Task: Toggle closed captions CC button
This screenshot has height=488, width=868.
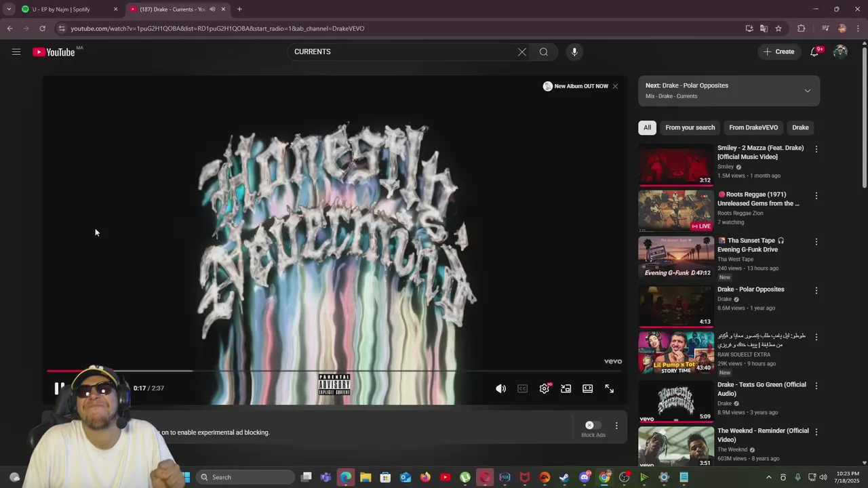Action: pyautogui.click(x=522, y=388)
